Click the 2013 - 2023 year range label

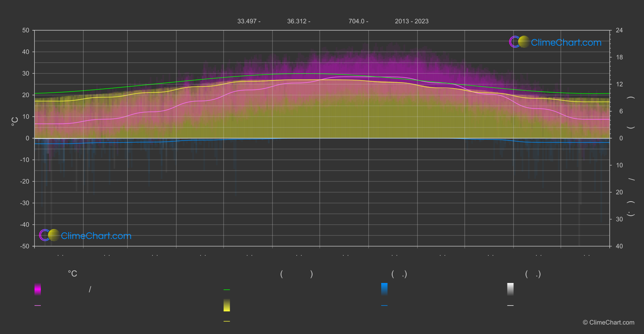412,21
